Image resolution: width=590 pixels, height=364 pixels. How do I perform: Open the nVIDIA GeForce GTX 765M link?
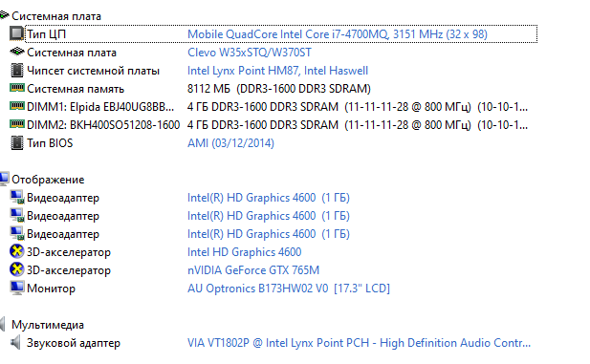point(253,270)
